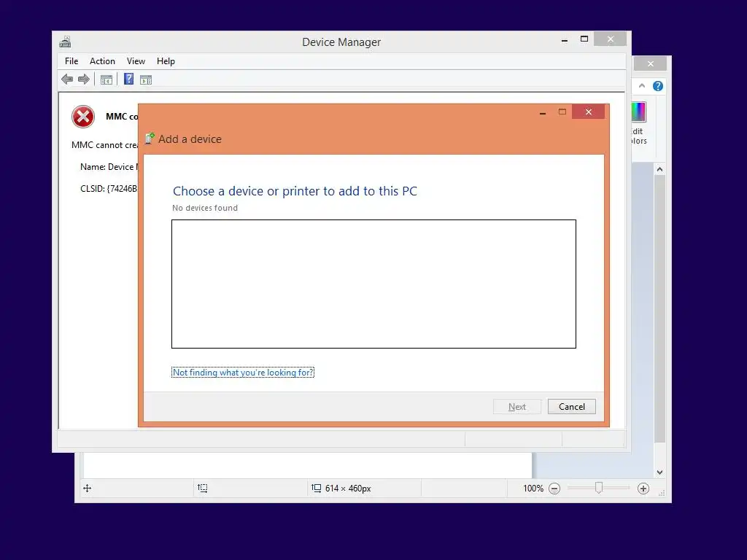747x560 pixels.
Task: Open the View menu in Device Manager
Action: [136, 61]
